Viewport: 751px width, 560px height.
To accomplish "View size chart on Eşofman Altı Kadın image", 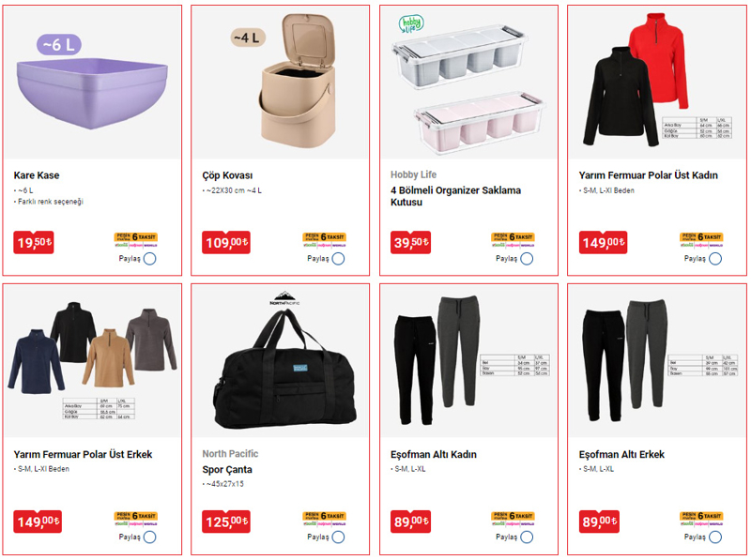I will (514, 366).
